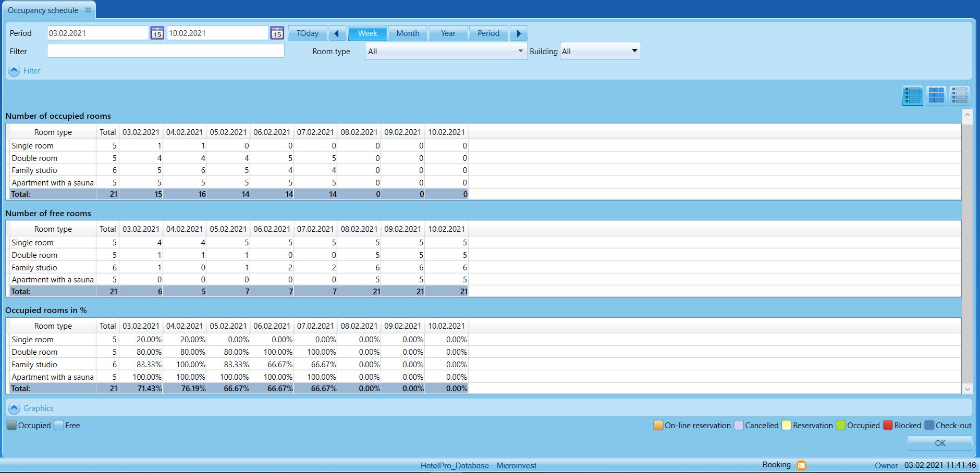Select the Period range button
980x473 pixels.
coord(488,33)
